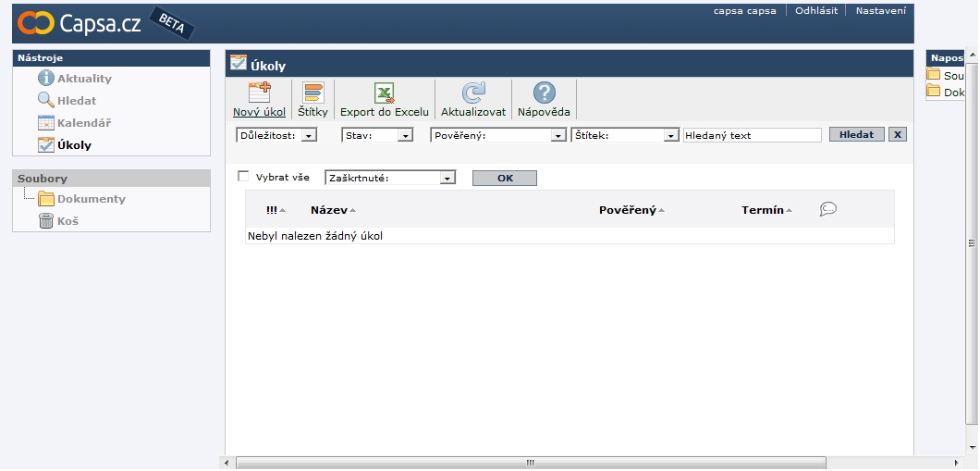Click the horizontal scrollbar at the bottom
Image resolution: width=980 pixels, height=471 pixels.
pyautogui.click(x=530, y=463)
